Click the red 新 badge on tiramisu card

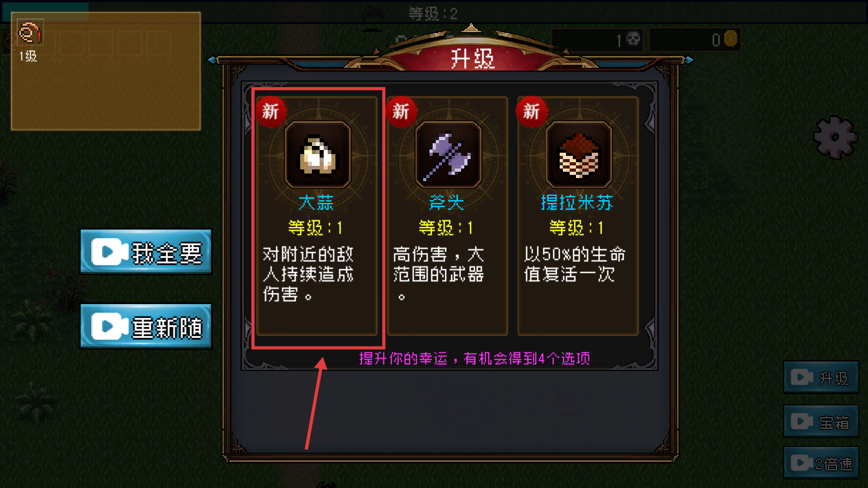point(531,112)
